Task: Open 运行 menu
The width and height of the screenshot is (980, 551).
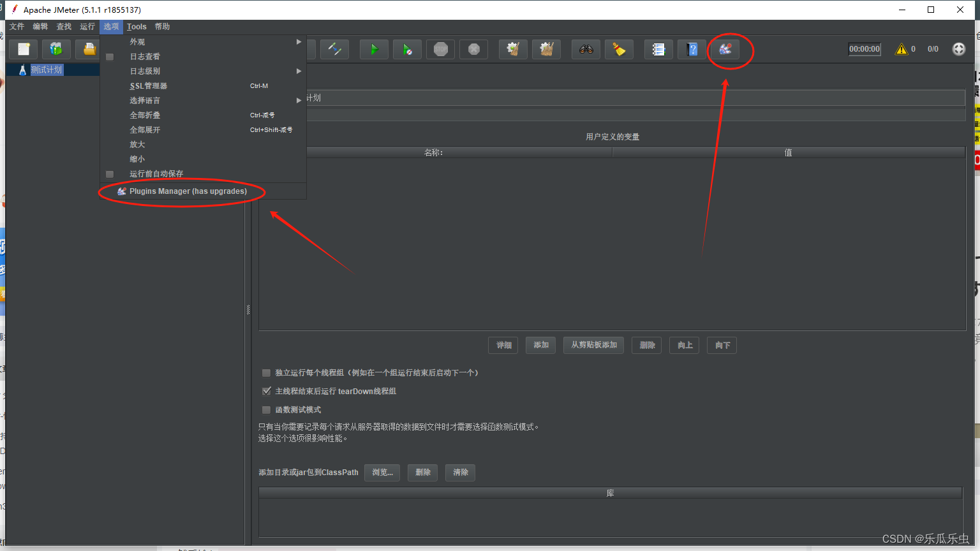Action: coord(87,27)
